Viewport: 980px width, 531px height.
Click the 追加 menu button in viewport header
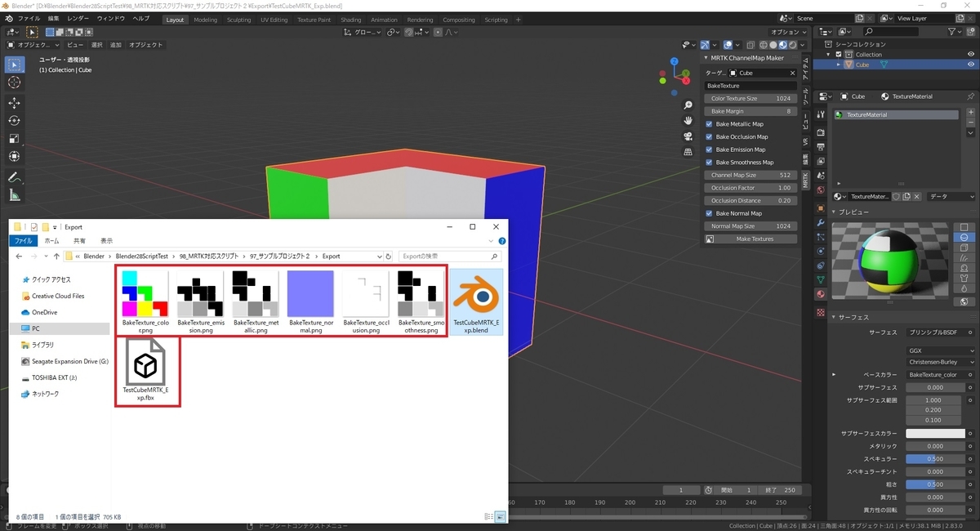point(115,45)
